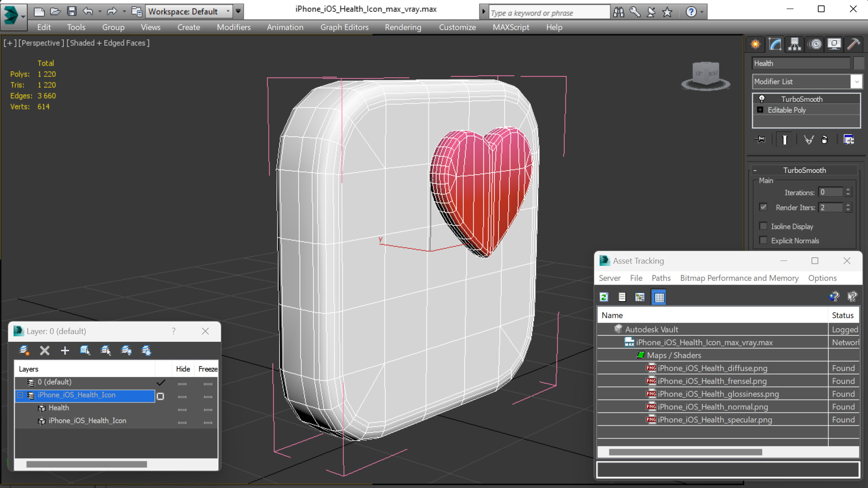Click the Undo arrow icon
The image size is (868, 488).
[x=88, y=11]
